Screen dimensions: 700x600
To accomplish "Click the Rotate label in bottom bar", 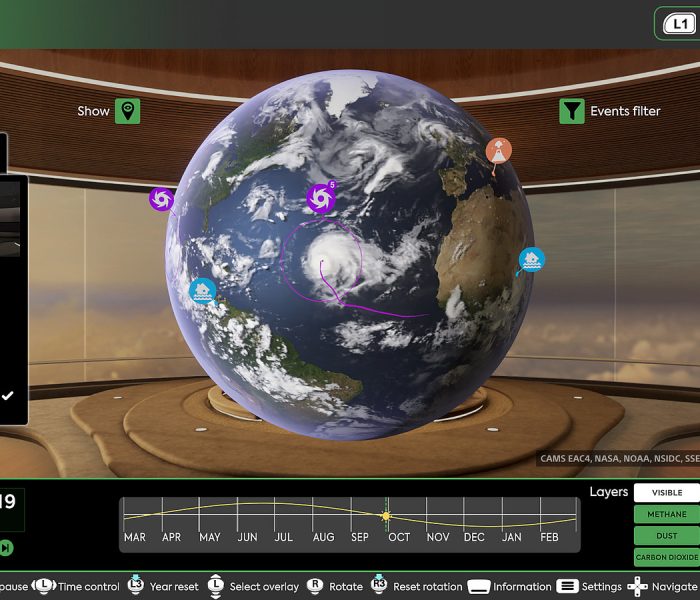I will point(346,587).
